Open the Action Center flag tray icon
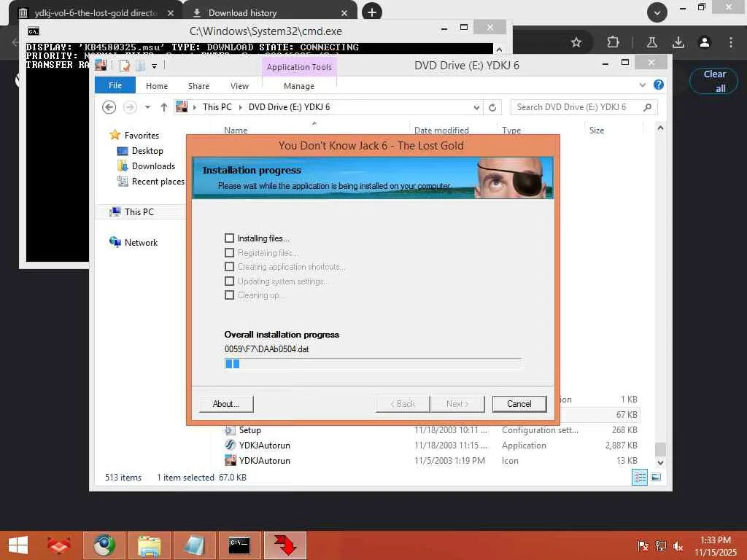 [x=643, y=545]
